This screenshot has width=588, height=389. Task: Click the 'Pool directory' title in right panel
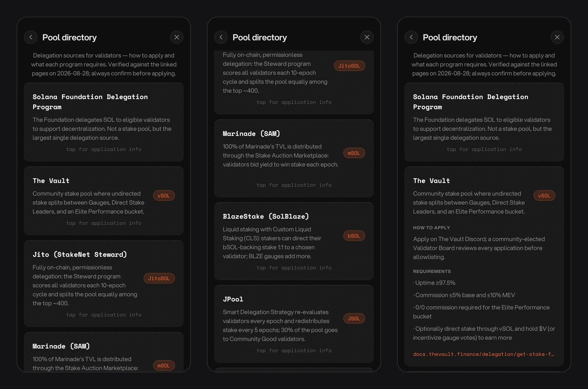point(450,37)
